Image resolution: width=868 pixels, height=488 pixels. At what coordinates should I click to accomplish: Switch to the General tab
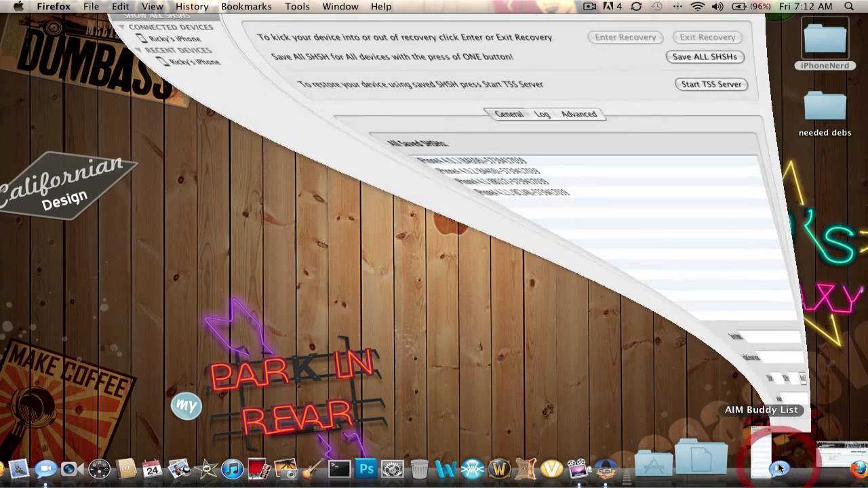(x=509, y=114)
